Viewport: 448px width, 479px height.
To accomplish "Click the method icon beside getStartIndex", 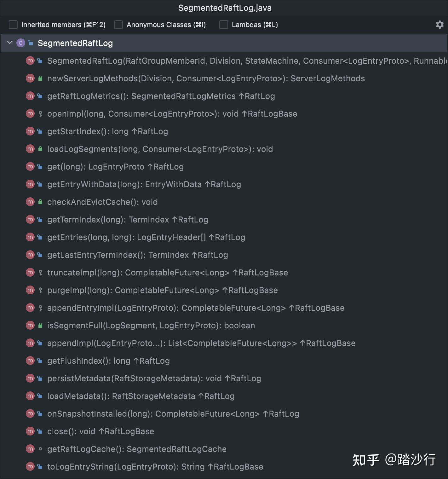I will point(30,131).
